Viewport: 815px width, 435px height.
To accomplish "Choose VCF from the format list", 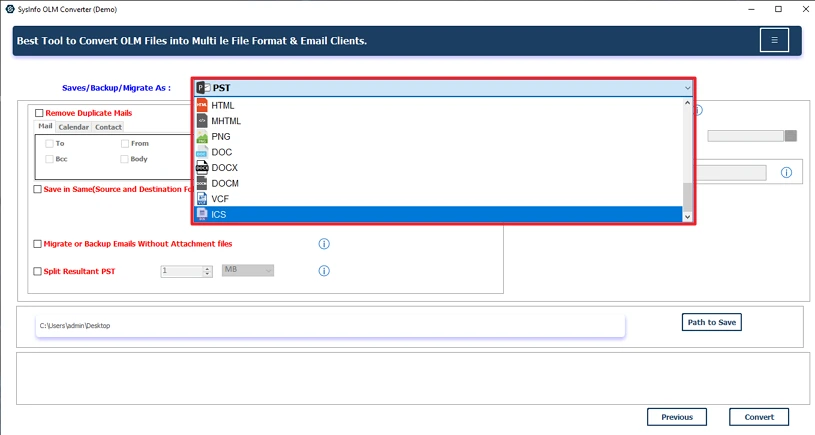I will (438, 199).
